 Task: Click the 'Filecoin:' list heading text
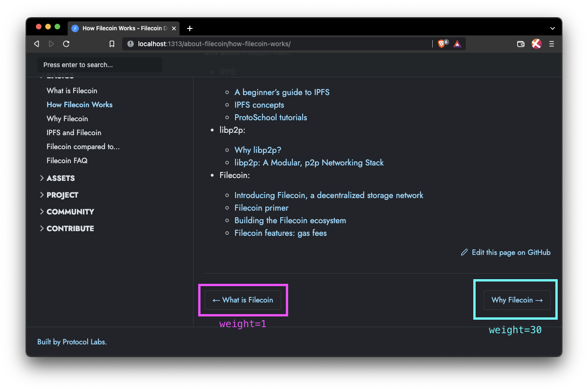(235, 175)
